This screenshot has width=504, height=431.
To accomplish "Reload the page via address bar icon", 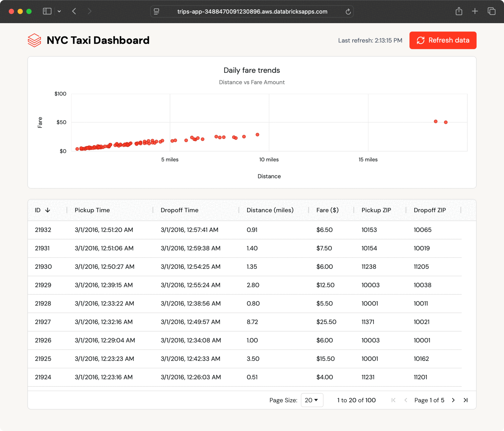I will click(x=348, y=12).
